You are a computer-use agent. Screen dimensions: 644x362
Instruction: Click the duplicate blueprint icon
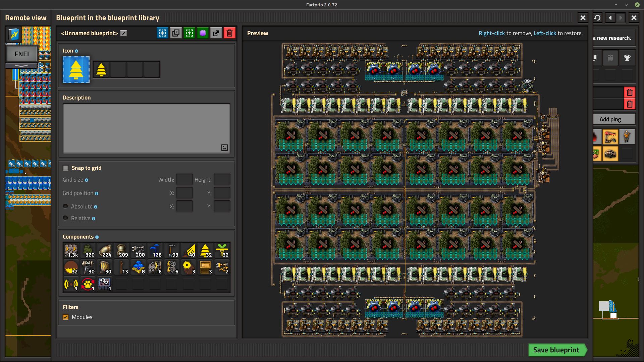(176, 33)
